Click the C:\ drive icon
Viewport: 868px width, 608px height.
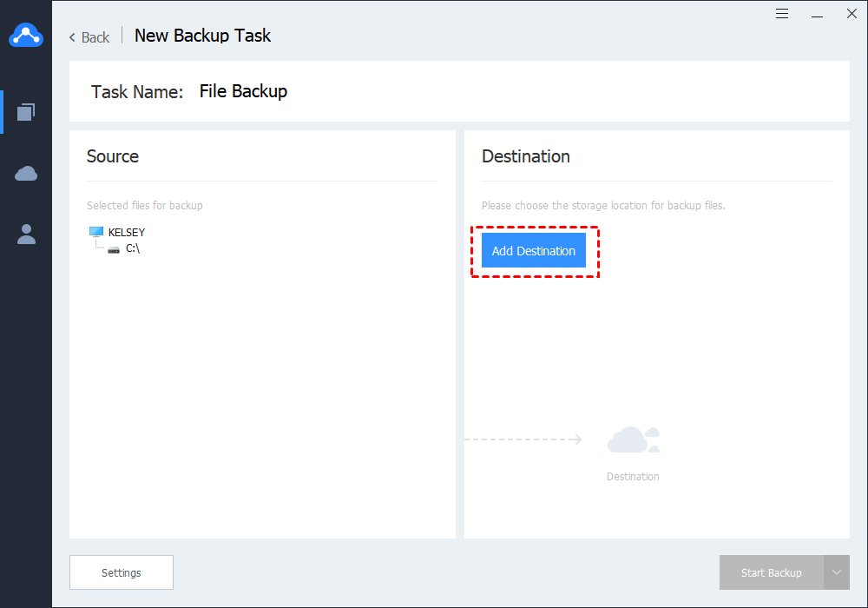coord(114,250)
